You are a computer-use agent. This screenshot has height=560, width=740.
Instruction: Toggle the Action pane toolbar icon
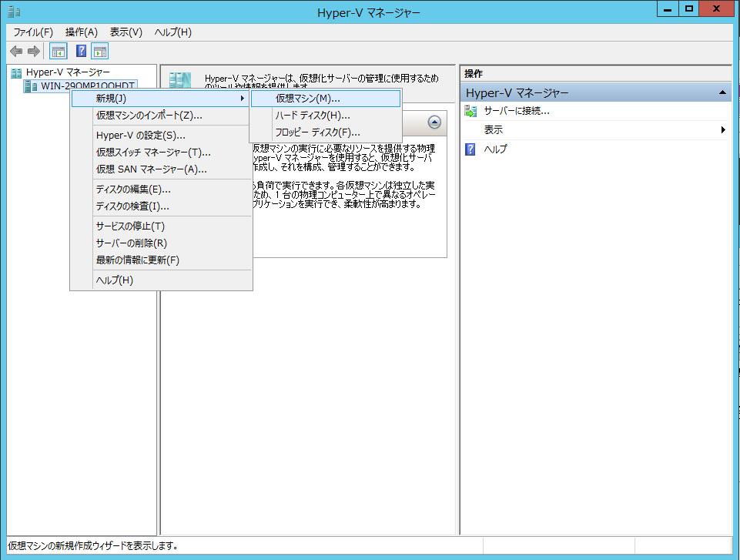point(100,51)
